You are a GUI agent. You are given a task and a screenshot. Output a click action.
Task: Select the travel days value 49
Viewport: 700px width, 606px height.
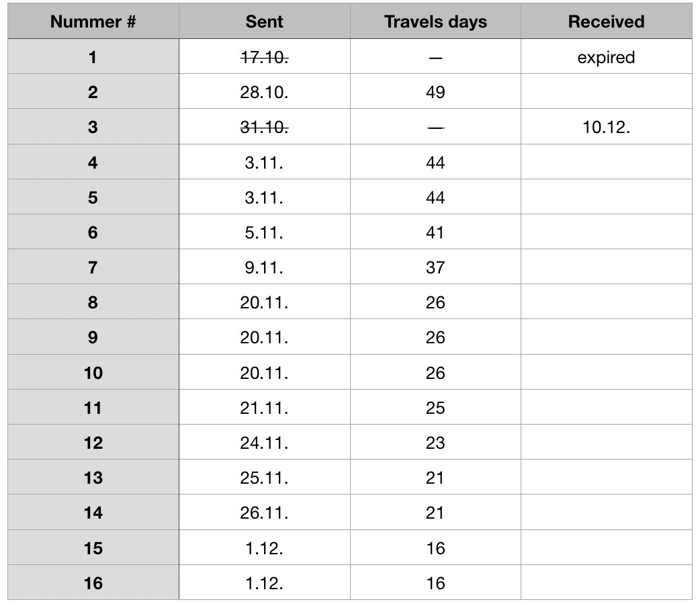(435, 92)
